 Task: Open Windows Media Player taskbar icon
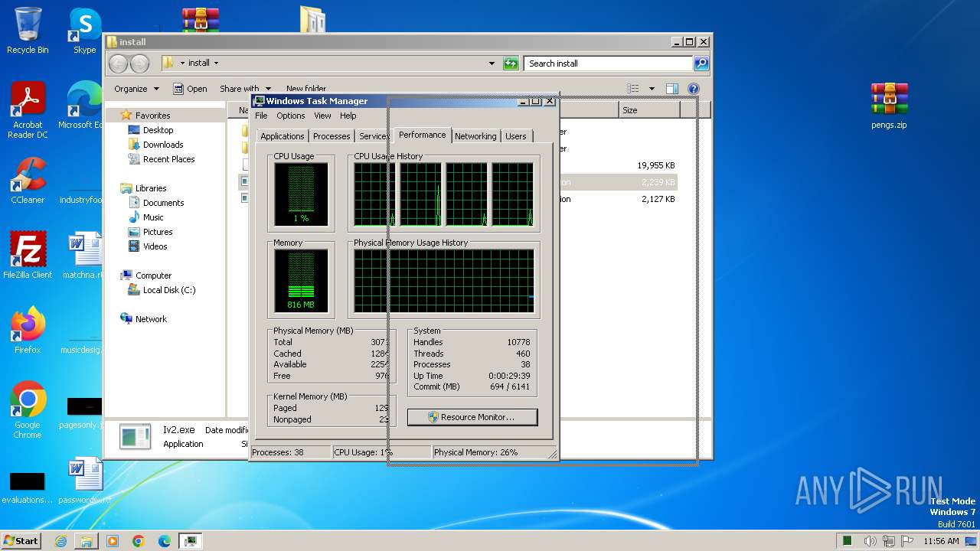[x=113, y=541]
